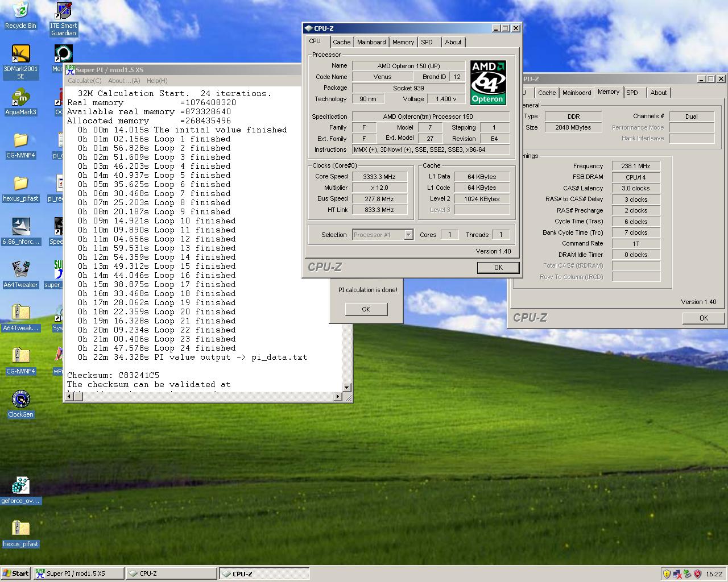Click the Super PI horizontal scrollbar left arrow
728x582 pixels.
[70, 396]
